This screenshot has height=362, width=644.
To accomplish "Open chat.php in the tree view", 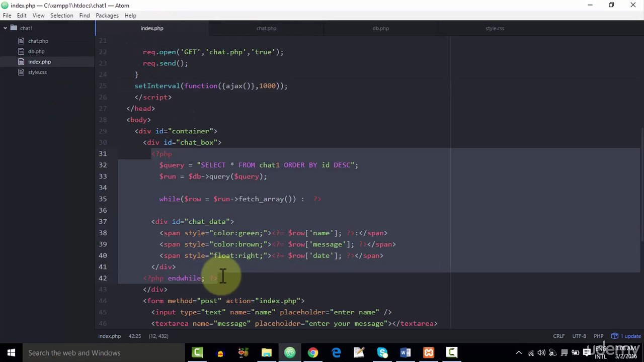I will (38, 41).
